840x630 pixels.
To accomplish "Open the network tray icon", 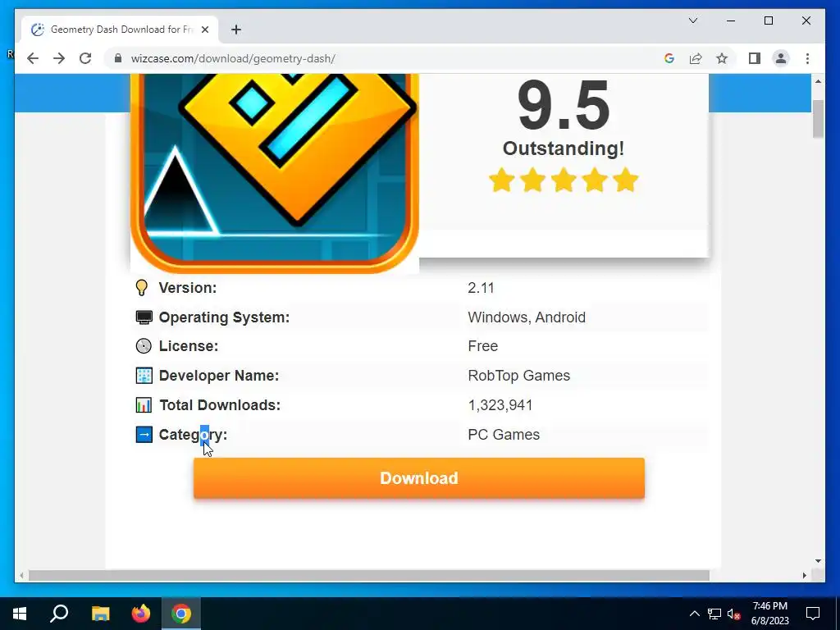I will point(714,614).
